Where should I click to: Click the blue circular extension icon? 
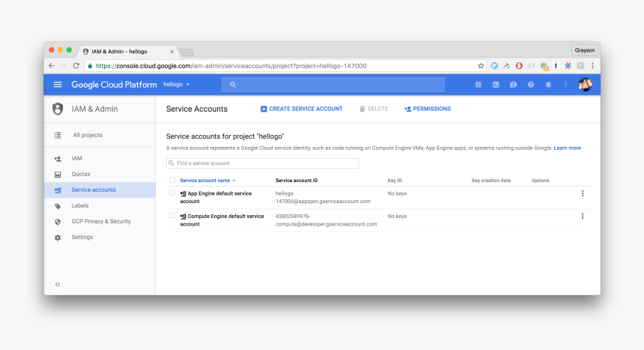click(494, 66)
